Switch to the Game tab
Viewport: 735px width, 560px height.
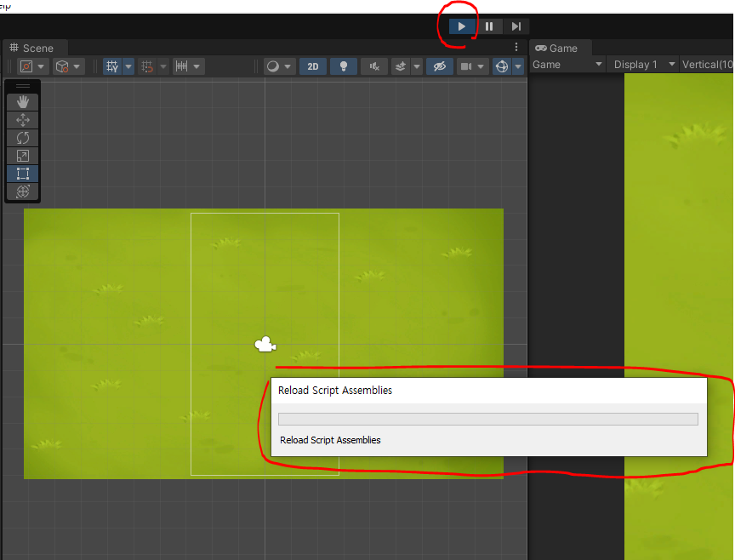pos(557,49)
